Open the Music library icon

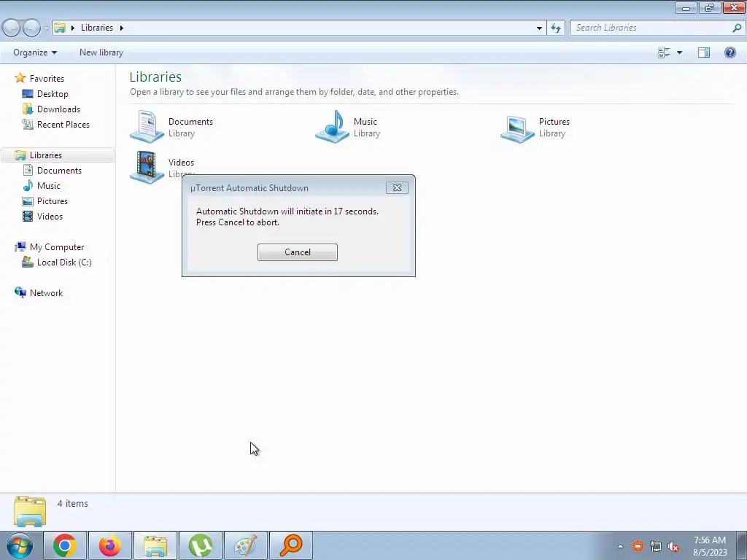pyautogui.click(x=333, y=126)
